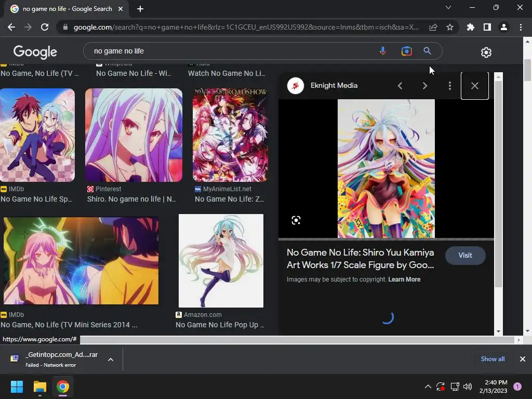Click the Chrome taskbar icon

tap(63, 387)
